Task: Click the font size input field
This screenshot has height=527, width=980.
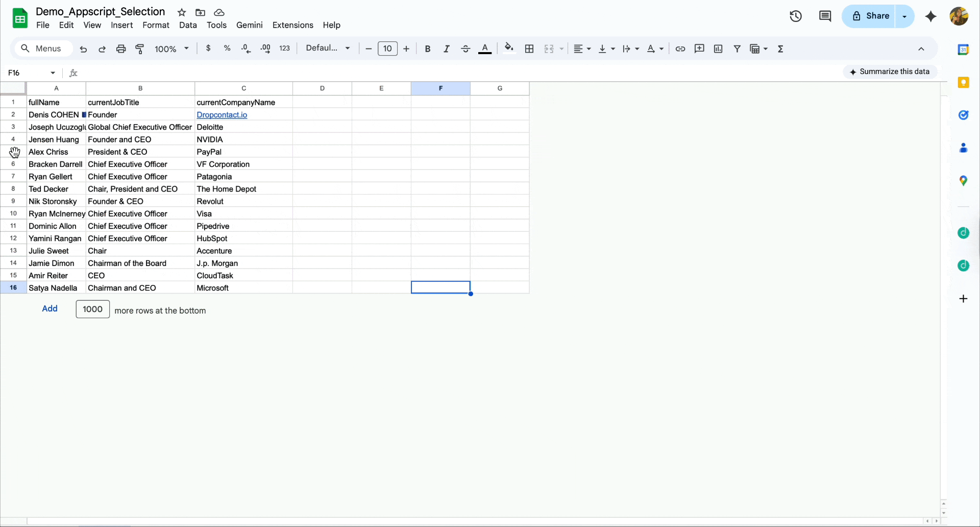Action: point(387,49)
